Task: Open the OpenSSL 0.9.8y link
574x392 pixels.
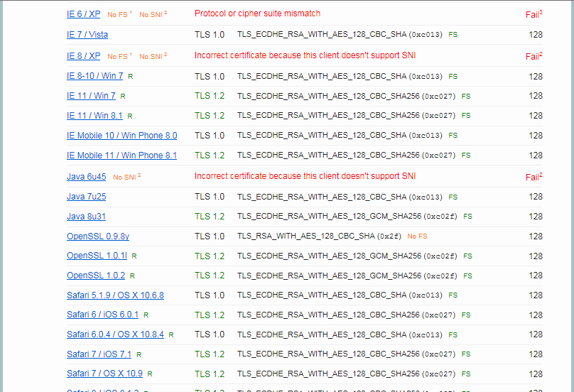Action: coord(98,236)
